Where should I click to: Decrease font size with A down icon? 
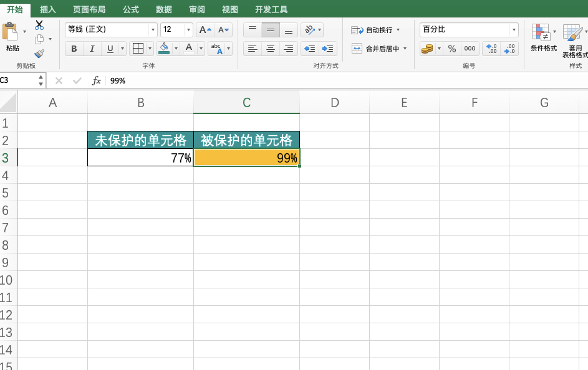223,30
